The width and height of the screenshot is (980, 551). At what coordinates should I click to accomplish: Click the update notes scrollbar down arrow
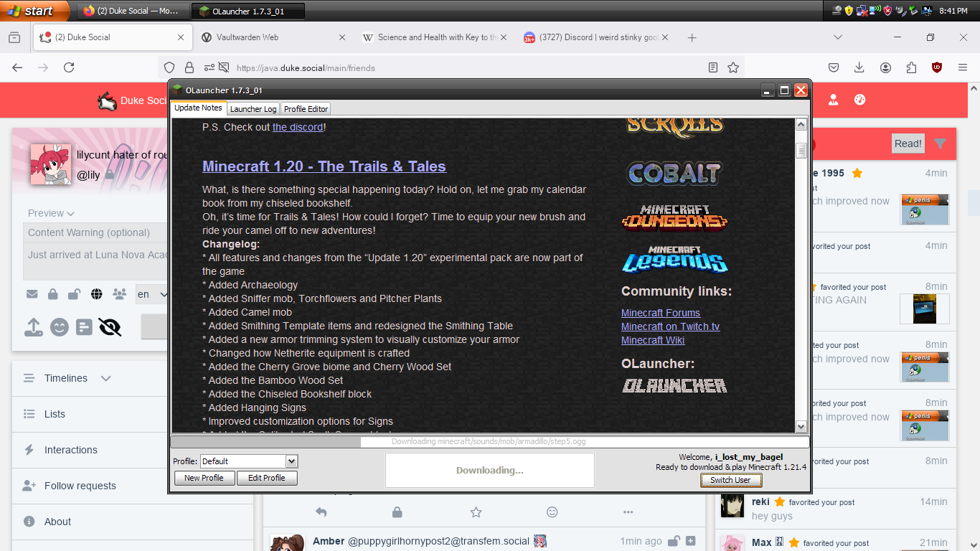801,427
